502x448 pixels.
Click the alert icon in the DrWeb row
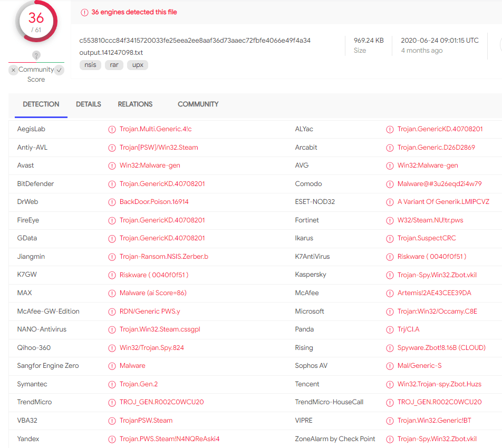112,202
